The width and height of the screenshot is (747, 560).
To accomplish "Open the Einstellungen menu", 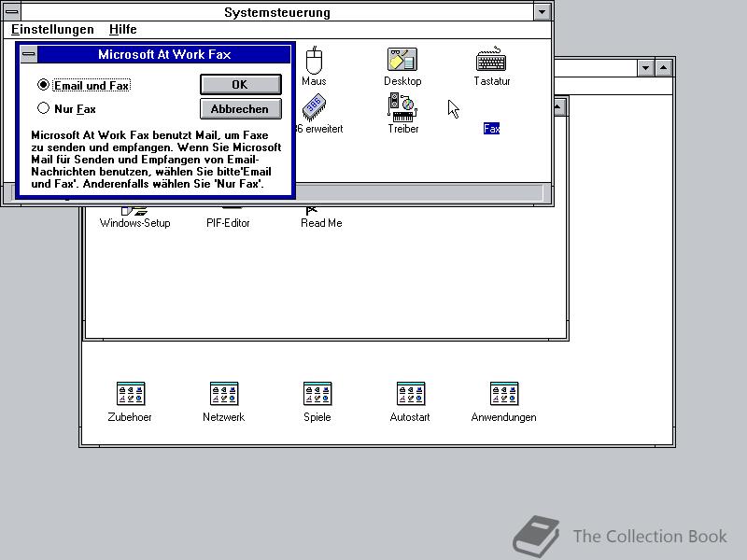I will tap(52, 30).
